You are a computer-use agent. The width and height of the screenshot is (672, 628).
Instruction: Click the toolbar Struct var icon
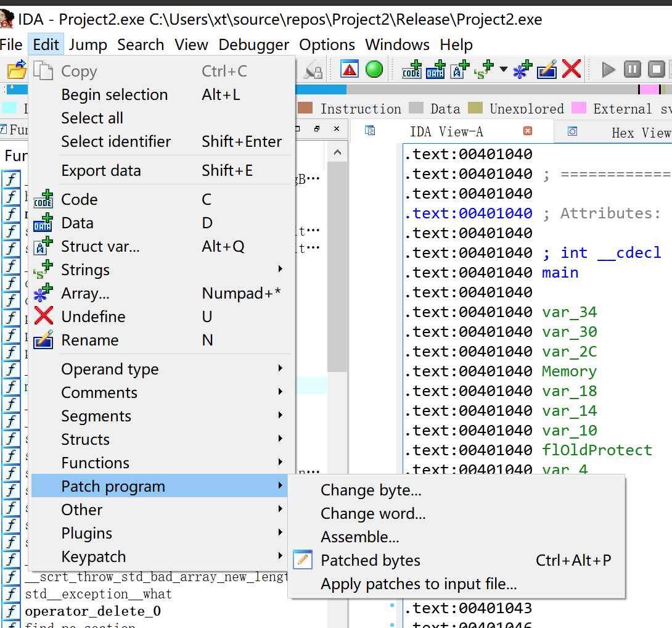(x=460, y=70)
